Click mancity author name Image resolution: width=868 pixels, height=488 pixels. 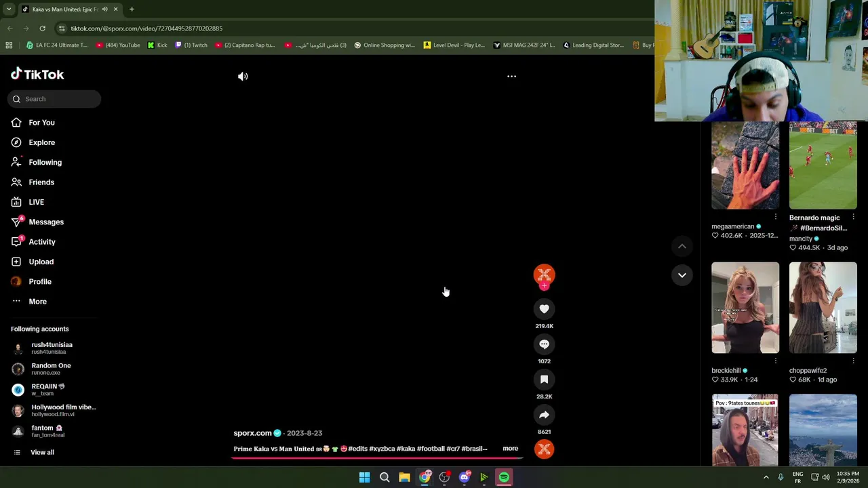[800, 239]
